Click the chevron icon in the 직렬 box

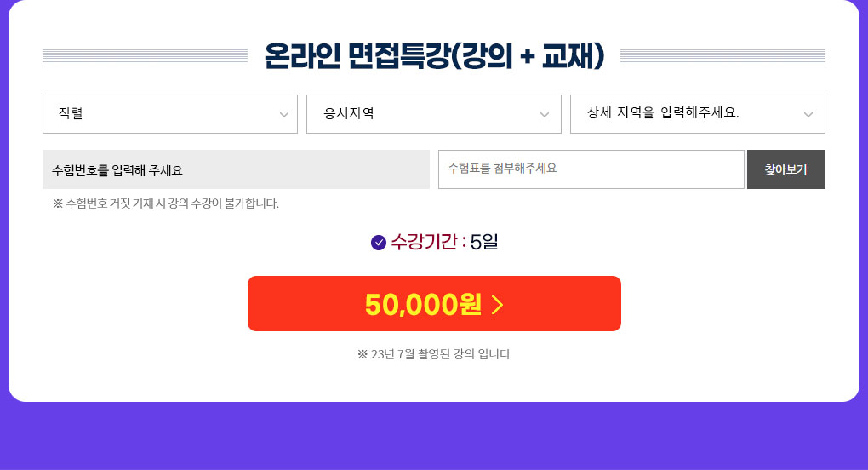click(284, 115)
